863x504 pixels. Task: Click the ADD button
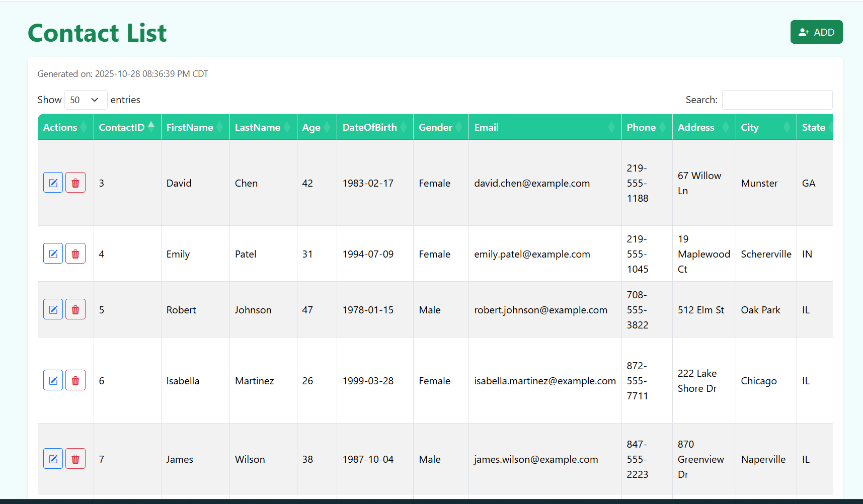[x=816, y=32]
